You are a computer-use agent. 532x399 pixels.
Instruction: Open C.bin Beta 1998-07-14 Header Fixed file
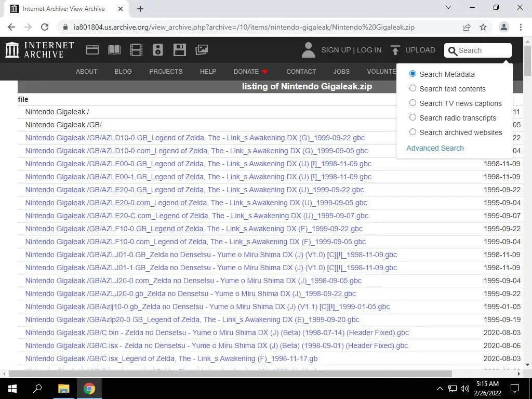point(217,332)
